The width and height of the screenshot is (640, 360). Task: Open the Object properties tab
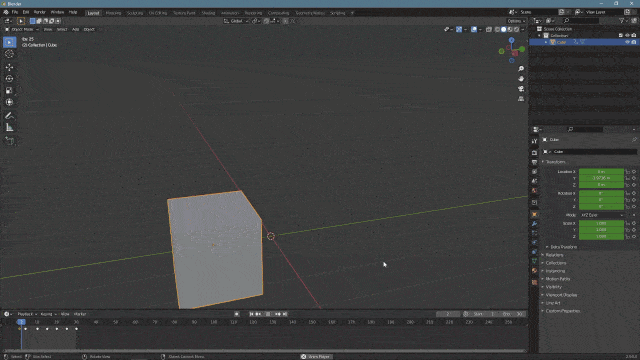tap(534, 214)
